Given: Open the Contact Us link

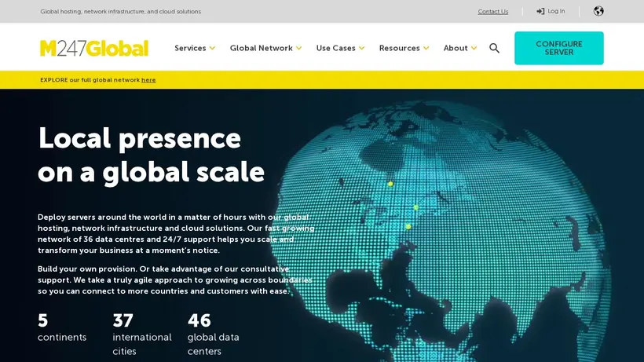Looking at the screenshot, I should pyautogui.click(x=493, y=12).
